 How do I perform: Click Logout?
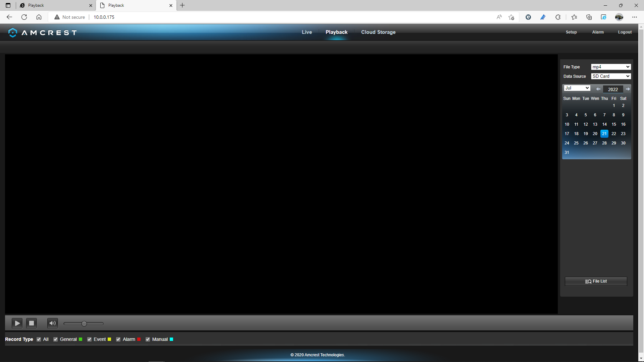point(625,32)
